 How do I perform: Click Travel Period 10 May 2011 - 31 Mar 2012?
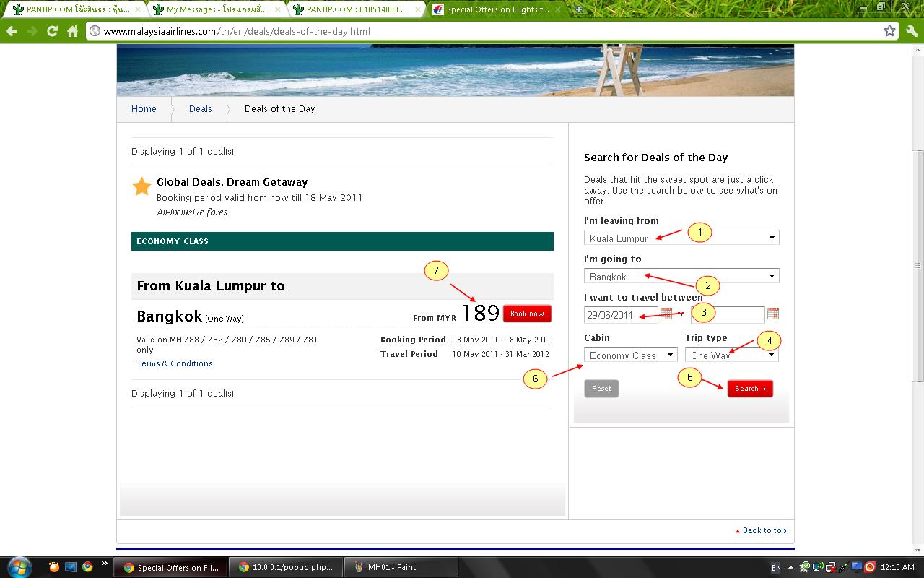tap(465, 354)
